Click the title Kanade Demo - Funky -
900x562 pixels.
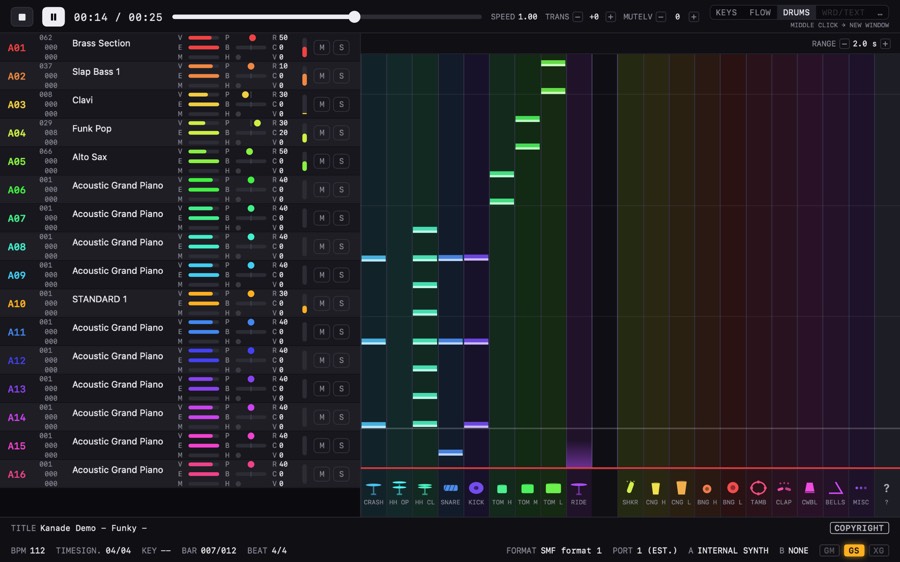coord(93,528)
